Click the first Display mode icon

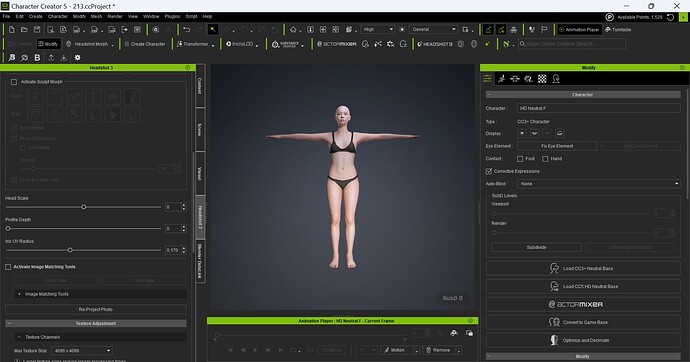pos(522,133)
